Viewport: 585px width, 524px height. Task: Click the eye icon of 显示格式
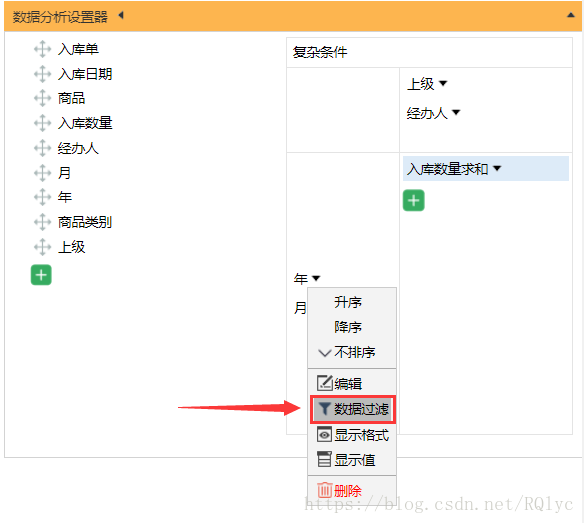(x=324, y=434)
